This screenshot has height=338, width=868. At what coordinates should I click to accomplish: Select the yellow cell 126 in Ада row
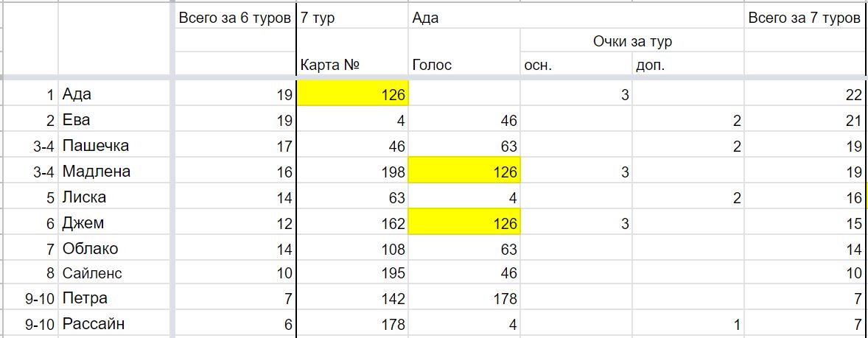point(353,94)
